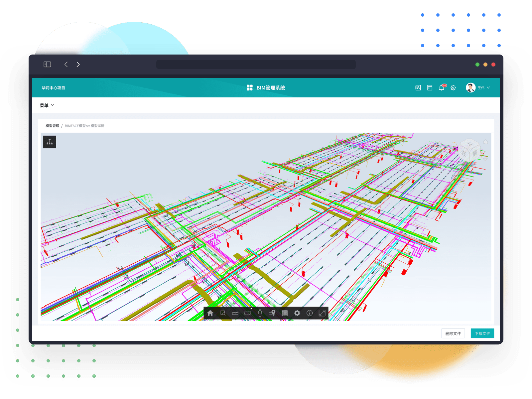532x399 pixels.
Task: Open the view cube dropdown arrow
Action: pyautogui.click(x=486, y=160)
